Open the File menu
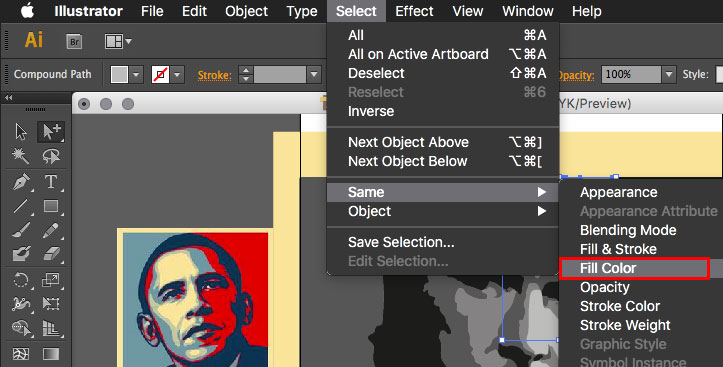This screenshot has width=723, height=367. click(152, 11)
